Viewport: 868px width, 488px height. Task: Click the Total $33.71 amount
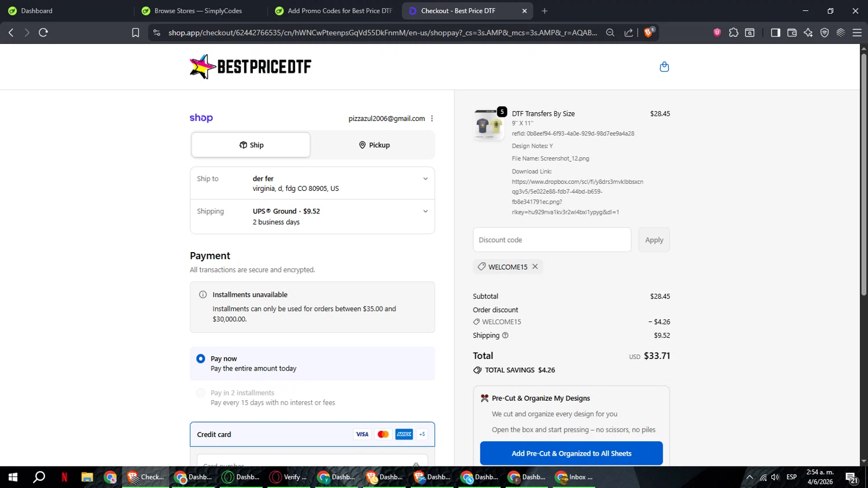[x=657, y=356]
